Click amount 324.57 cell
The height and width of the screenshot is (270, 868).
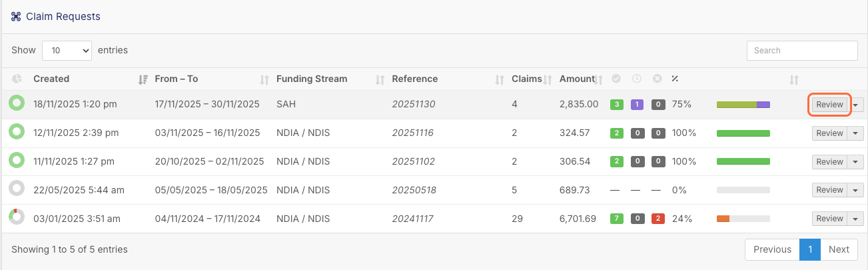575,133
